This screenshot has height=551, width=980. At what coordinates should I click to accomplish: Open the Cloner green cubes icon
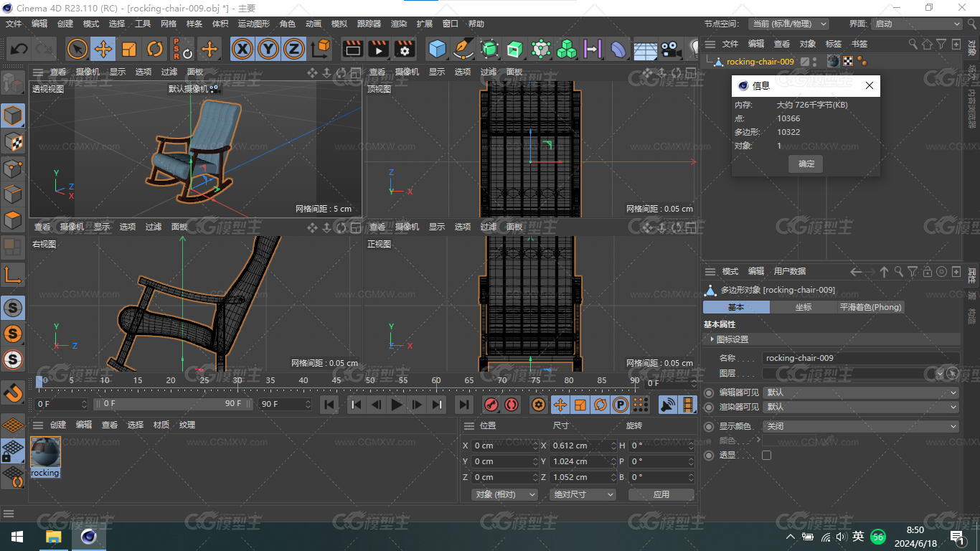tap(567, 49)
